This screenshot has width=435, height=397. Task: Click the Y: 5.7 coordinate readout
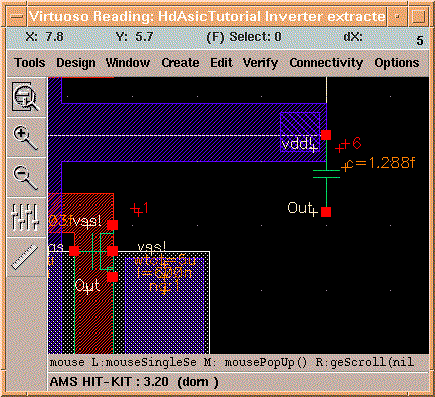pyautogui.click(x=134, y=37)
